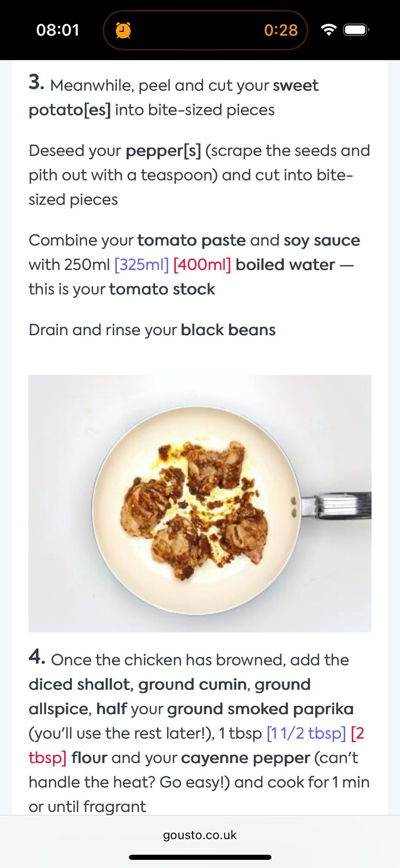
Task: Tap the bold 'boiled water' text
Action: click(285, 265)
